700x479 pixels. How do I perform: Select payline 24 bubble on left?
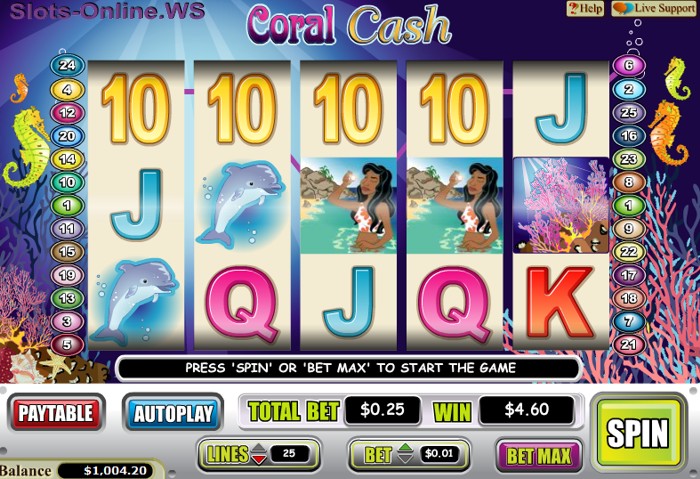[67, 65]
